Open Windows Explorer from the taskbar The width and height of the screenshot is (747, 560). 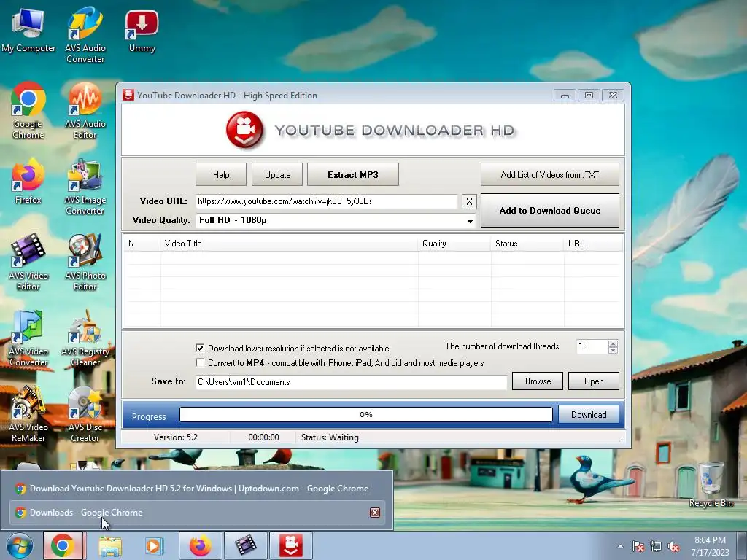tap(110, 545)
